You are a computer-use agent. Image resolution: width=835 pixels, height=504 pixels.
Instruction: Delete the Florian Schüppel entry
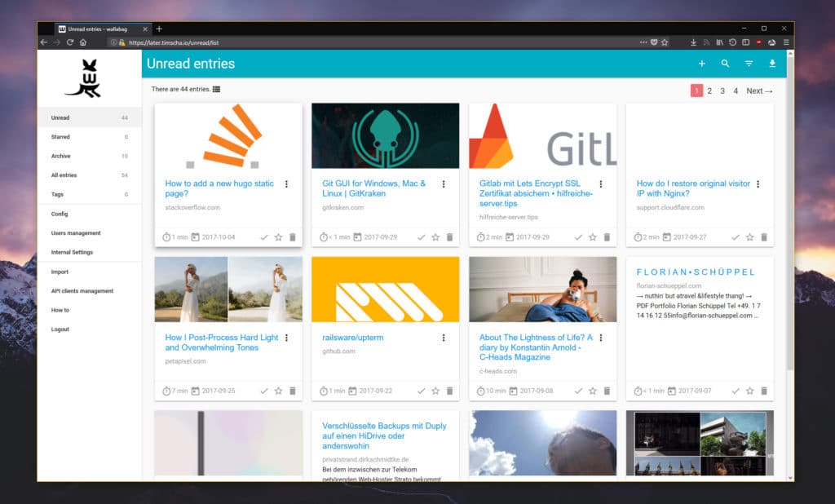click(x=763, y=391)
